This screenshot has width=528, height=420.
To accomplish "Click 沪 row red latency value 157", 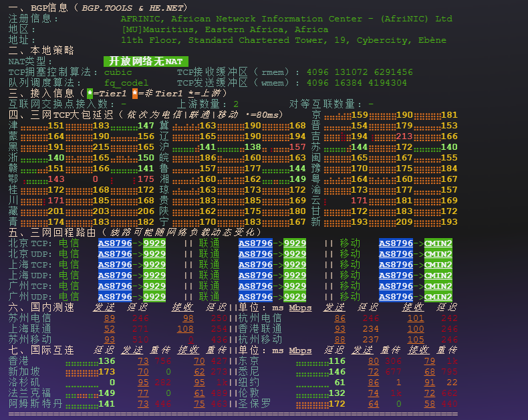I will (297, 147).
